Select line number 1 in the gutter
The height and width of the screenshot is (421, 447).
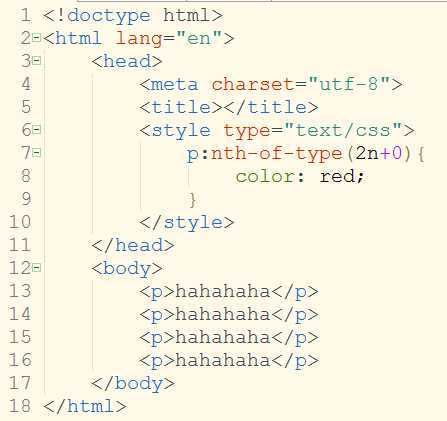point(26,15)
